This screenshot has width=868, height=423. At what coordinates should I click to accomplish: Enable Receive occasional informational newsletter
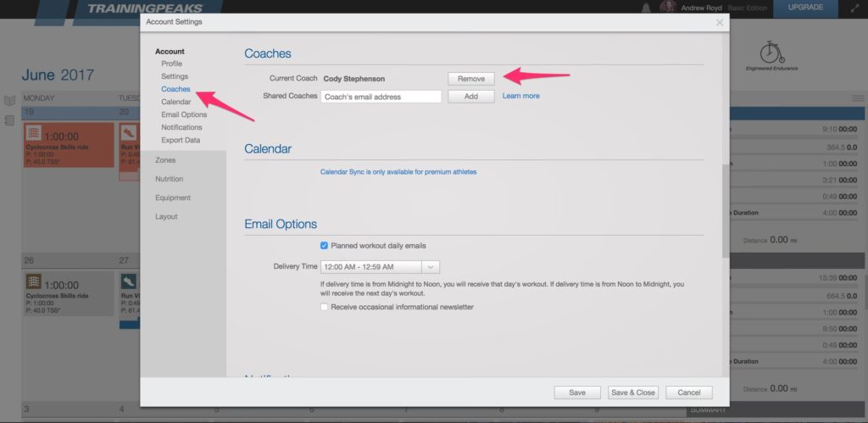click(x=325, y=307)
